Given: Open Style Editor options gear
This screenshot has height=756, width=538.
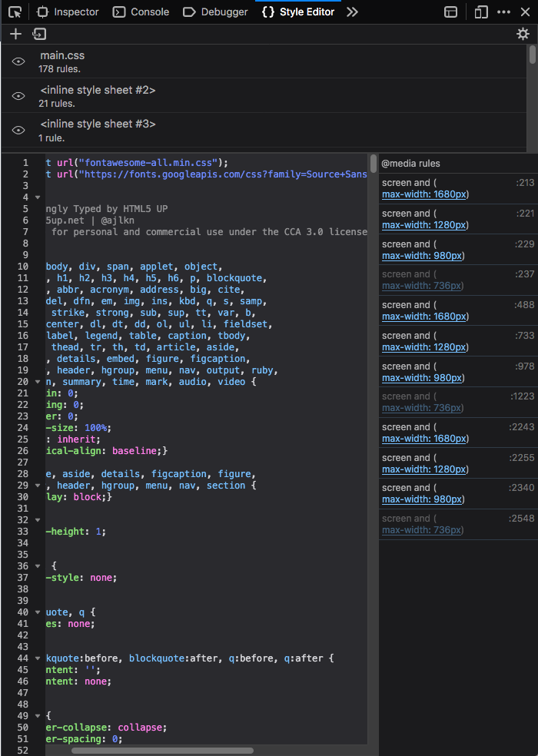Looking at the screenshot, I should 523,34.
